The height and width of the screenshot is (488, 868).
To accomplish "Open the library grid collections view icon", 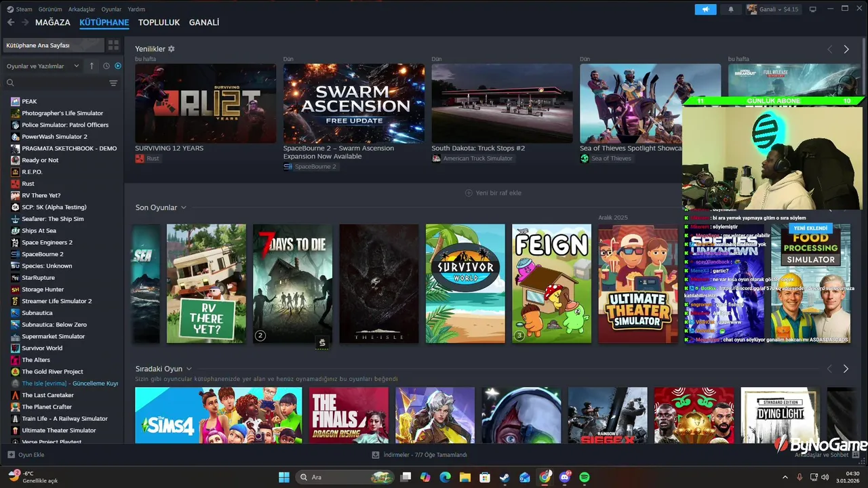I will coord(113,45).
